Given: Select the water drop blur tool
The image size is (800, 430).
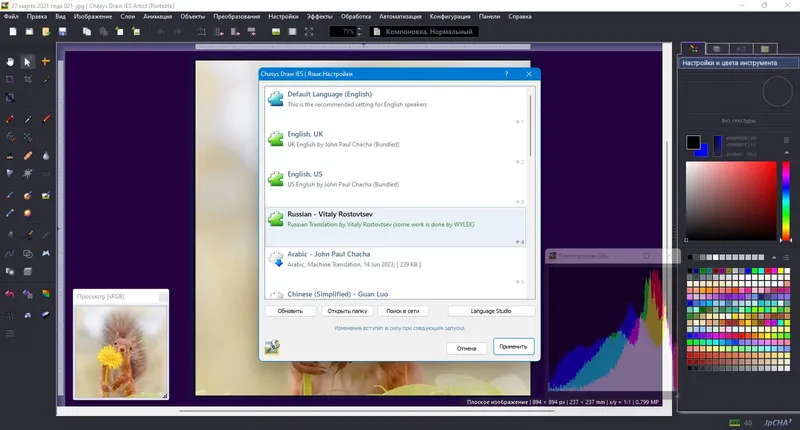Looking at the screenshot, I should coord(46,156).
